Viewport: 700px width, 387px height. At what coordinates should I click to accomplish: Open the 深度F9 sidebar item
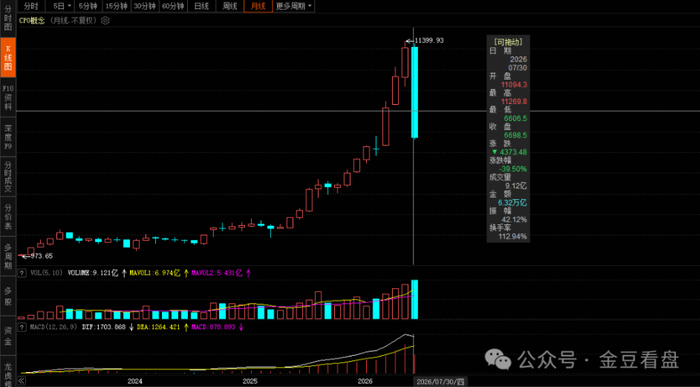click(8, 137)
